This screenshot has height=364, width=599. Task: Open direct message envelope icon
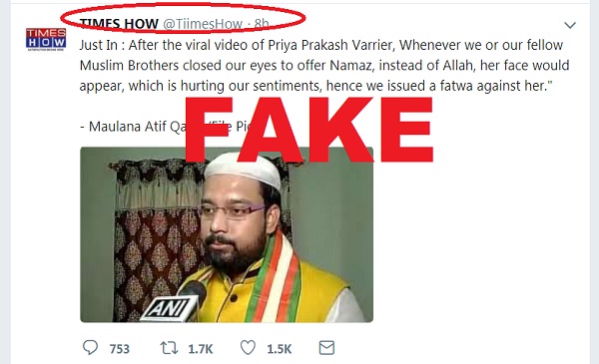pos(326,348)
